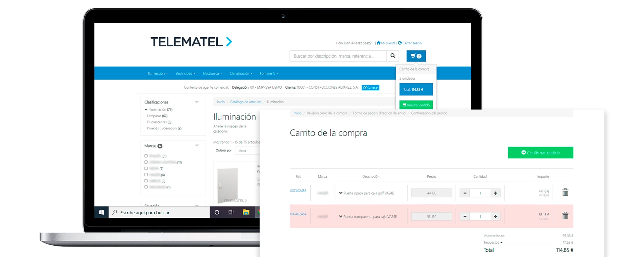644x257 pixels.
Task: Open the Fontanería navigation menu
Action: [x=269, y=73]
